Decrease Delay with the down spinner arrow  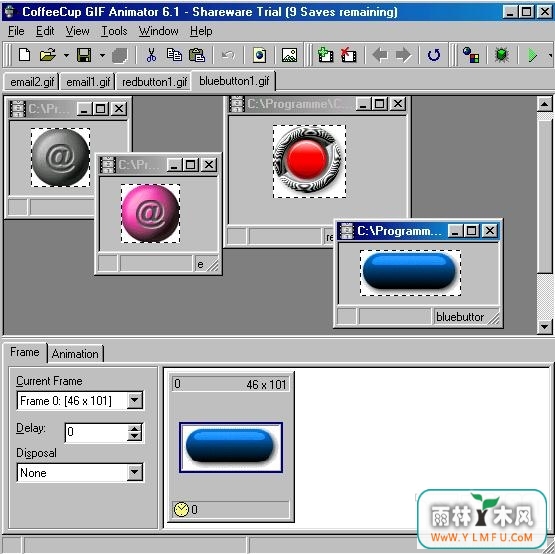(x=135, y=436)
